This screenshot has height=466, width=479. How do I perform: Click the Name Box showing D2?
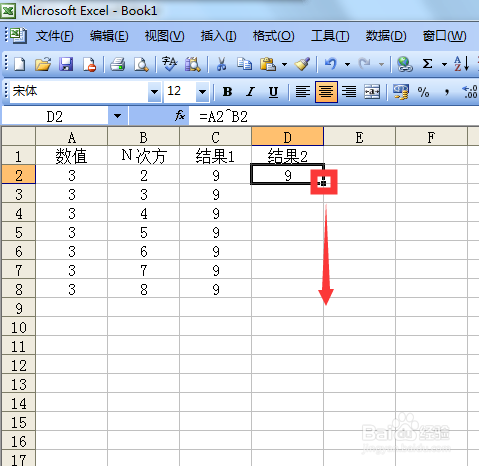pyautogui.click(x=55, y=116)
